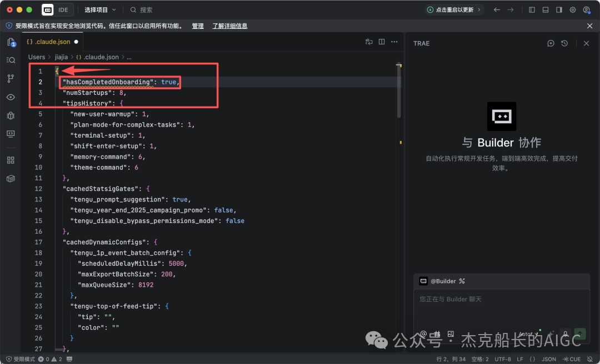The height and width of the screenshot is (364, 600).
Task: Open the settings gear icon
Action: click(x=572, y=9)
